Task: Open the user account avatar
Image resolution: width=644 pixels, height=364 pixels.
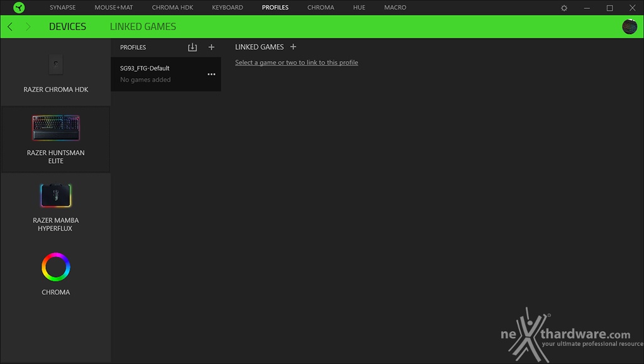Action: click(629, 26)
